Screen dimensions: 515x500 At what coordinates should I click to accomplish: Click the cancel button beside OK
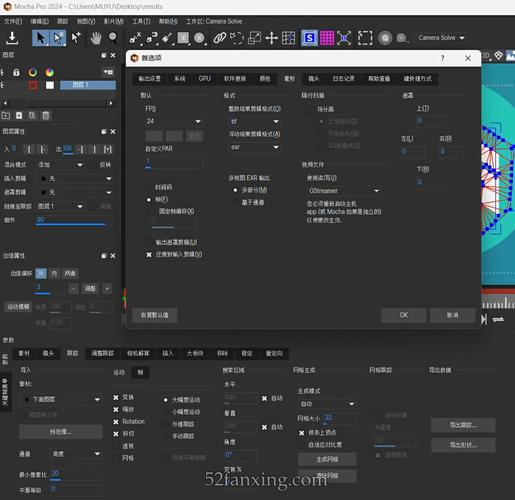[x=452, y=315]
